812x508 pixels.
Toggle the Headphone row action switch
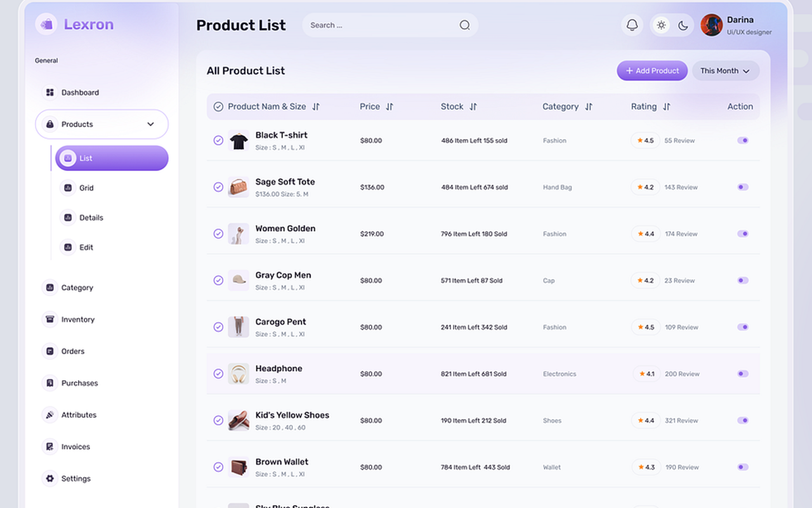click(742, 374)
